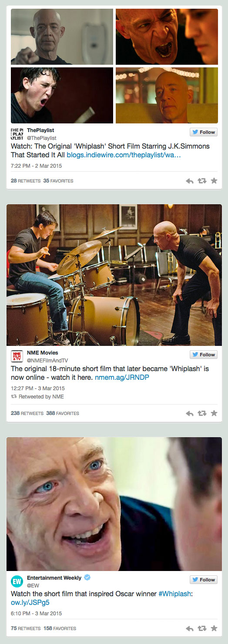
Task: Reply to Entertainment Weekly tweet
Action: click(190, 628)
